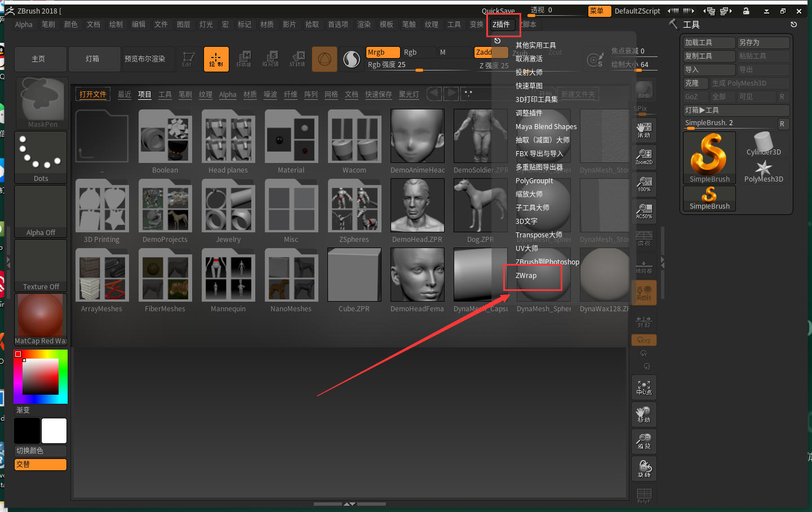
Task: Click the sculptris sphere mode icon
Action: point(352,59)
